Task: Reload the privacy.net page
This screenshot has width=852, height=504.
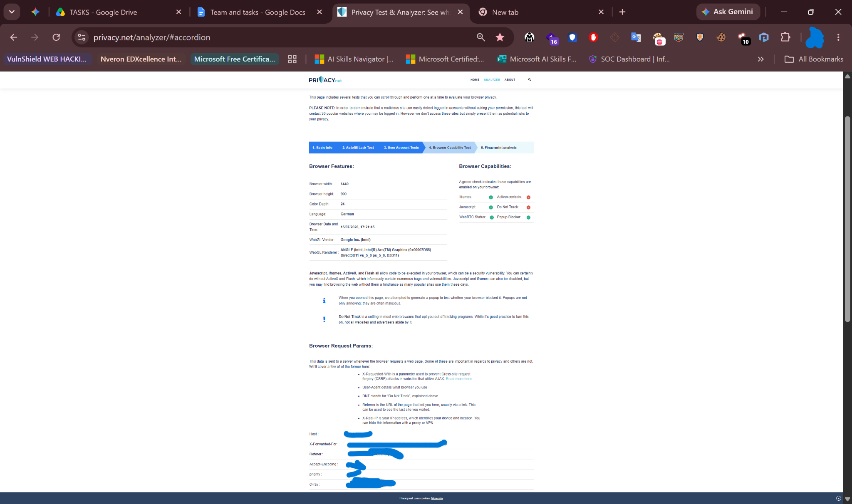Action: [x=56, y=37]
